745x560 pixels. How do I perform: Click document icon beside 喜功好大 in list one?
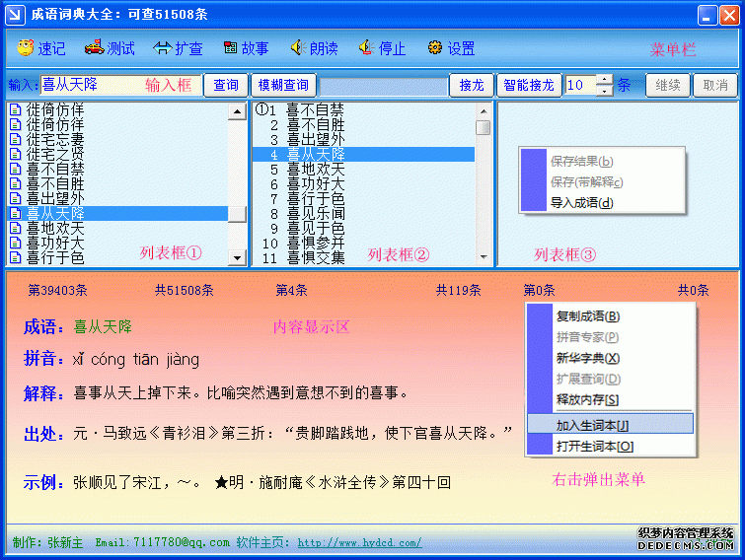pyautogui.click(x=16, y=243)
